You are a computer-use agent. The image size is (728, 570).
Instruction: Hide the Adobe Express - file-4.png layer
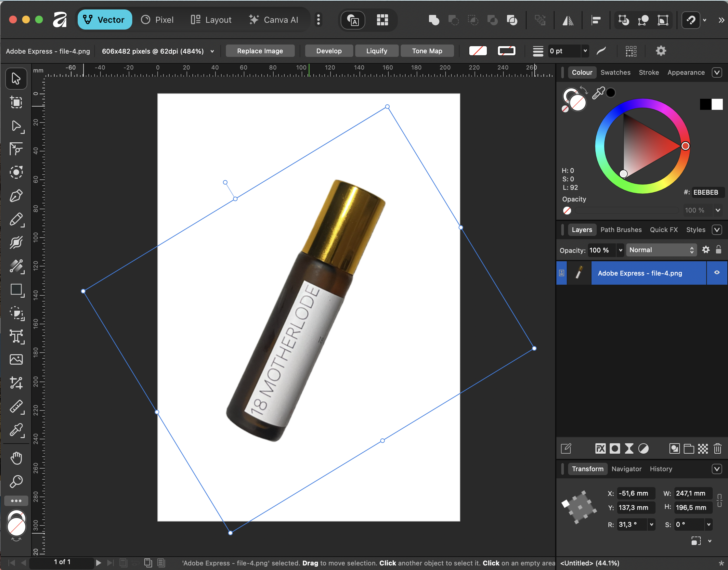717,273
